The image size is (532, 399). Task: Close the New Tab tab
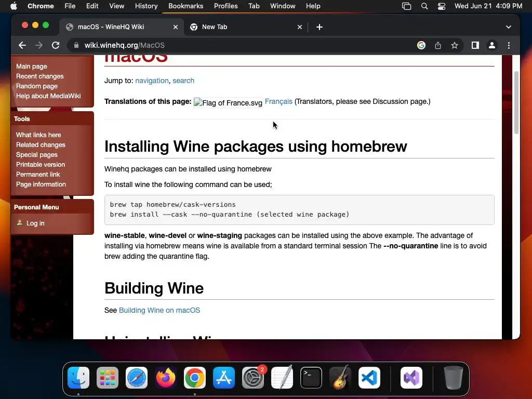click(300, 27)
